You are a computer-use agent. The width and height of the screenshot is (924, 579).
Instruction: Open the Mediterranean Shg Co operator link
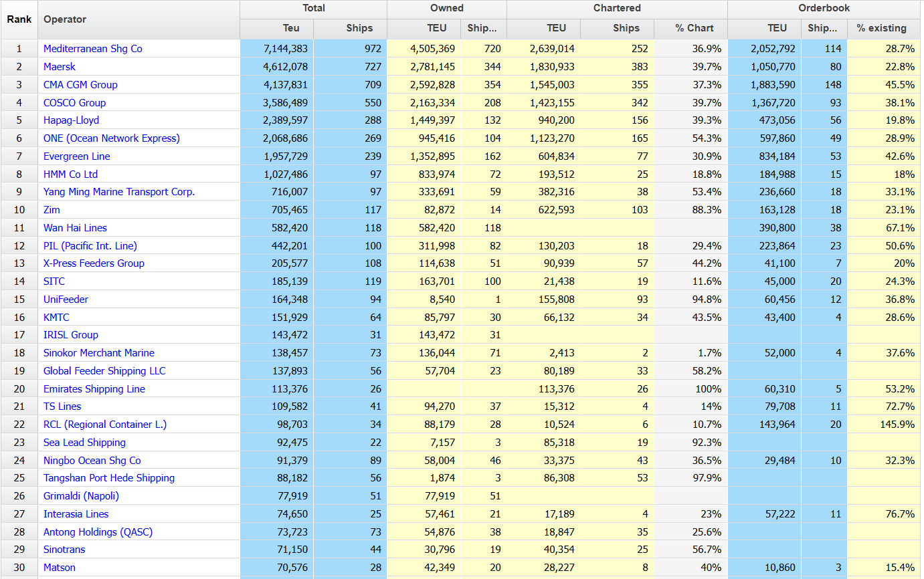click(92, 49)
